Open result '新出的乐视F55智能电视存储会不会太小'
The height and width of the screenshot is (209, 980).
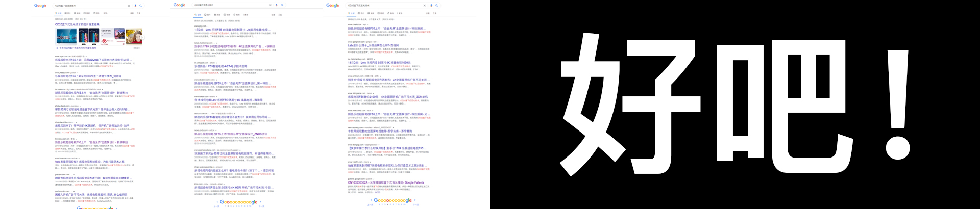tap(231, 117)
